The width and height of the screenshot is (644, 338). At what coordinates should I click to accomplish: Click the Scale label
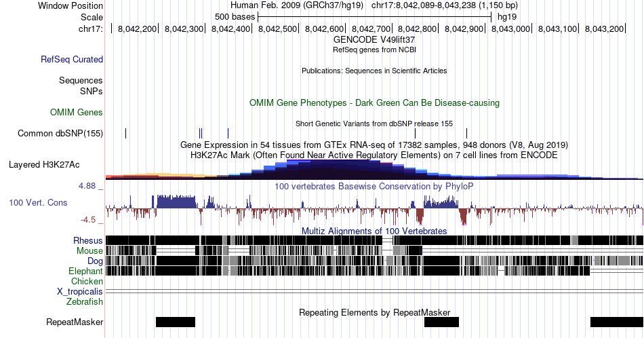(x=92, y=17)
